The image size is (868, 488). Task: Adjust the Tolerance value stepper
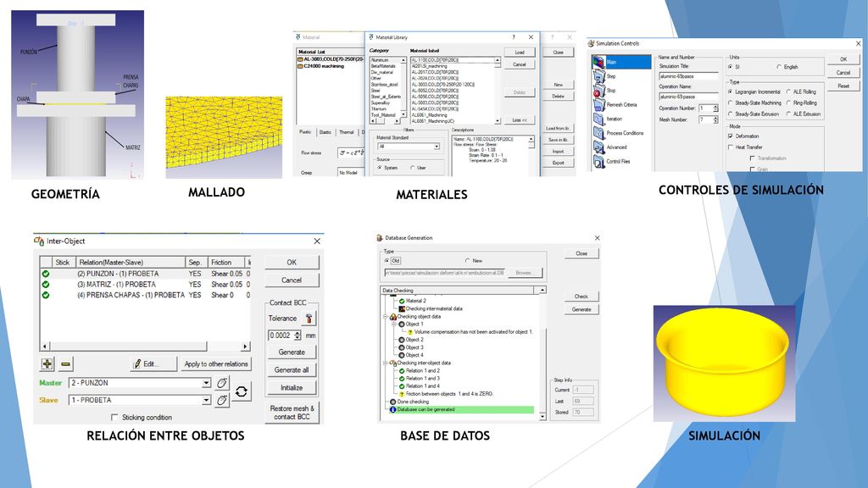click(298, 335)
